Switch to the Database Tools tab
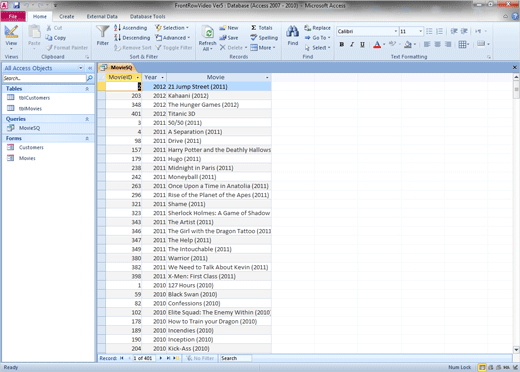This screenshot has width=520, height=372. (147, 16)
